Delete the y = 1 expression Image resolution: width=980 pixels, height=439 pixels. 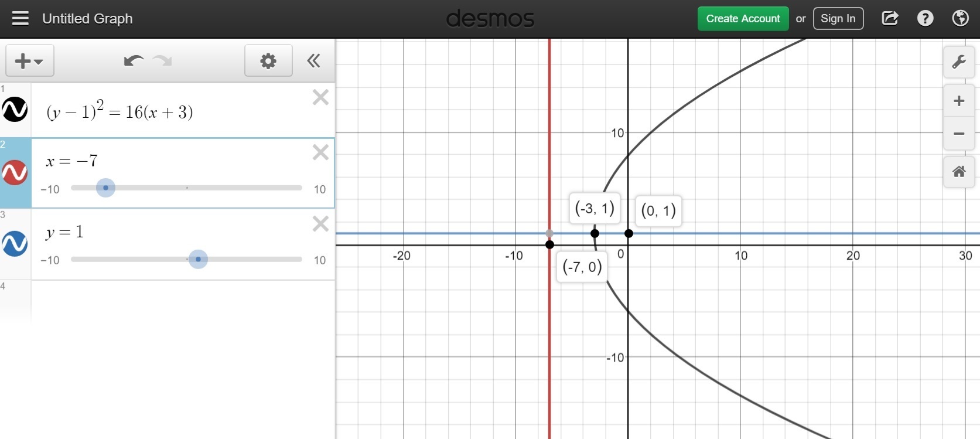320,223
